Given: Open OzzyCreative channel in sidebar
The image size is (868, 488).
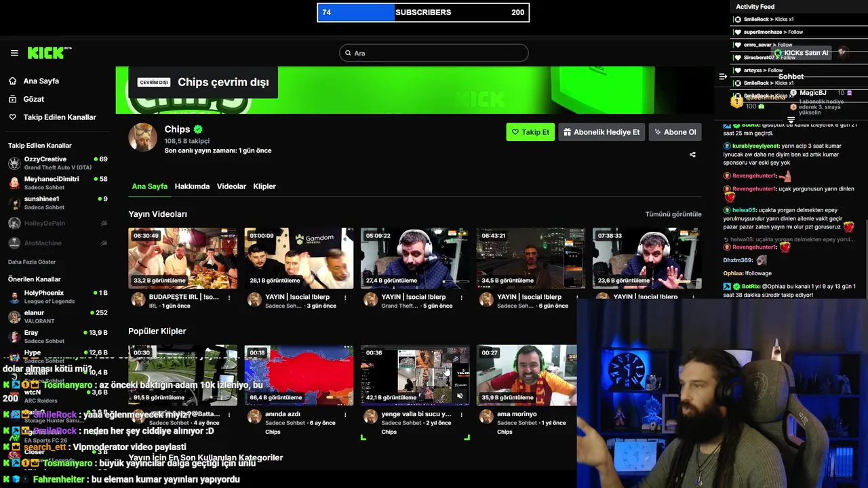Looking at the screenshot, I should click(x=58, y=163).
